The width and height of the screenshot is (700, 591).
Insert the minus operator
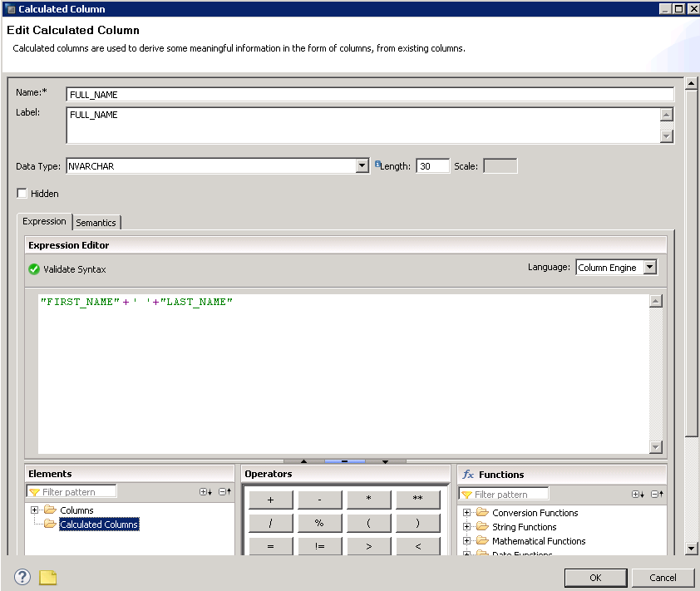[x=319, y=500]
